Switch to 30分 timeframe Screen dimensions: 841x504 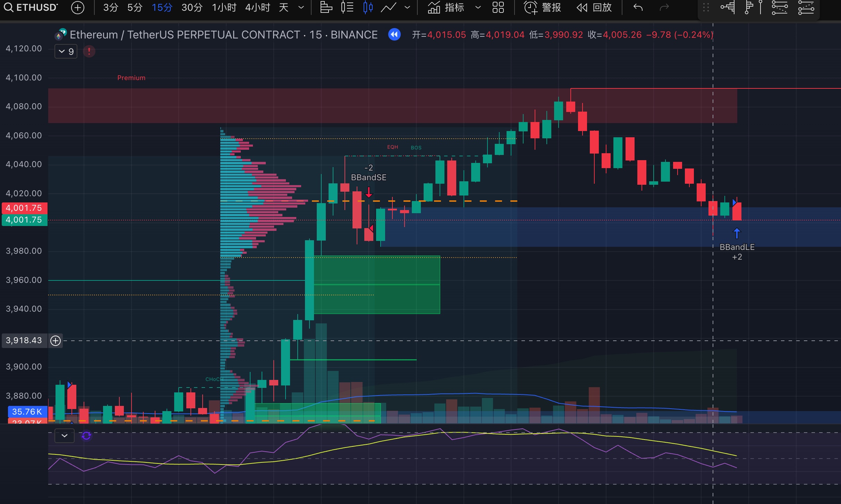(192, 7)
